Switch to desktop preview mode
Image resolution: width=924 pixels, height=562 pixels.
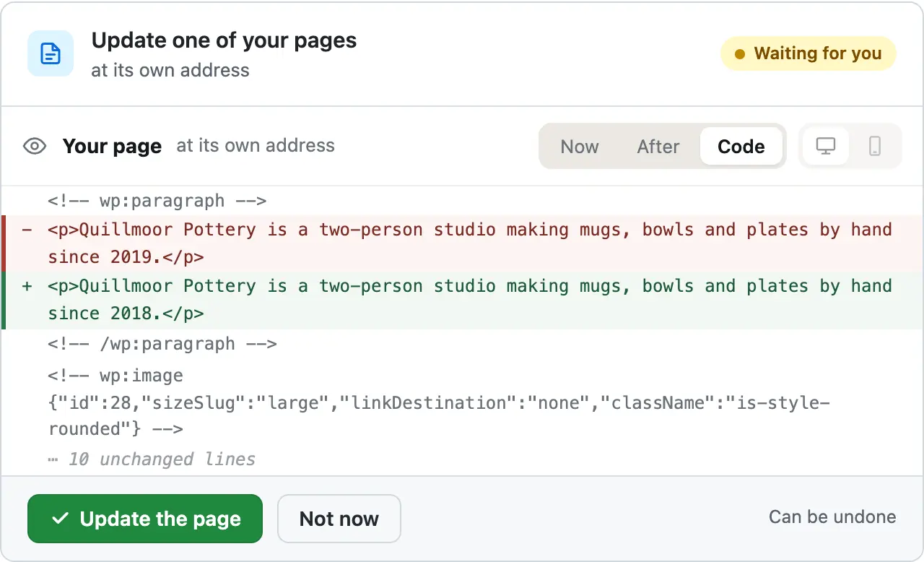(826, 147)
